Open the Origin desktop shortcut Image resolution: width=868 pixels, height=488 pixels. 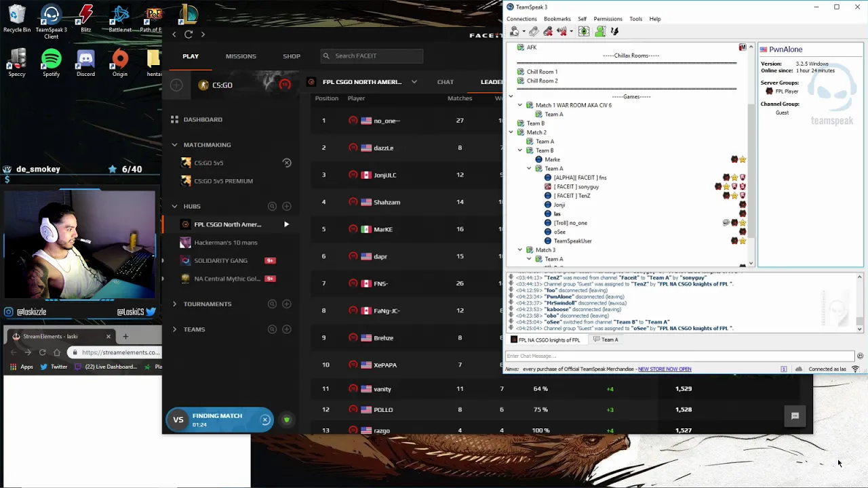click(120, 63)
